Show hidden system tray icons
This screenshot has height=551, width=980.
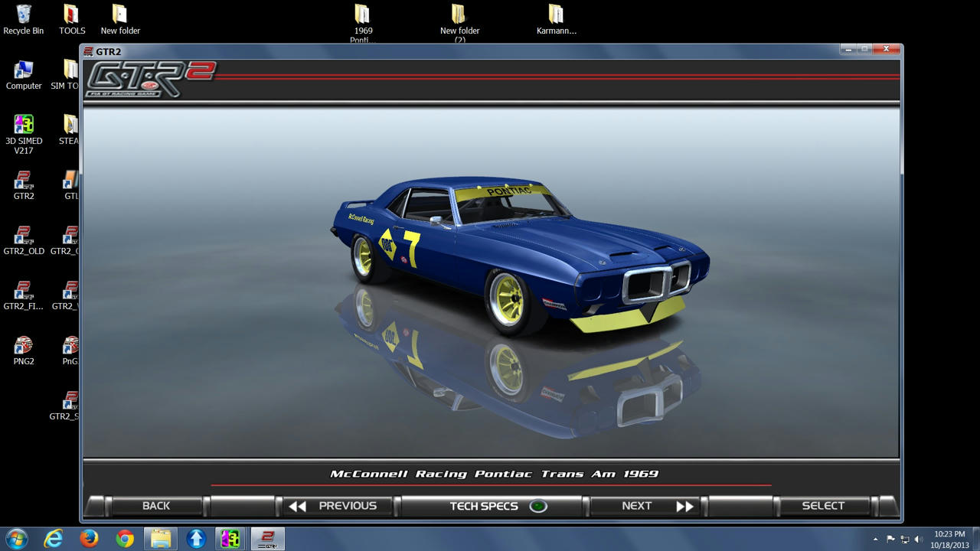tap(875, 540)
